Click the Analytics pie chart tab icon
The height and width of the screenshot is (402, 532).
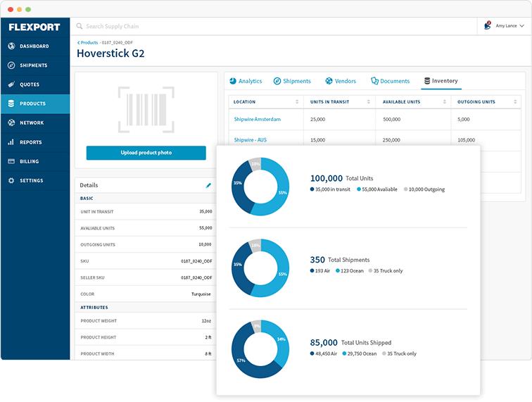coord(233,81)
